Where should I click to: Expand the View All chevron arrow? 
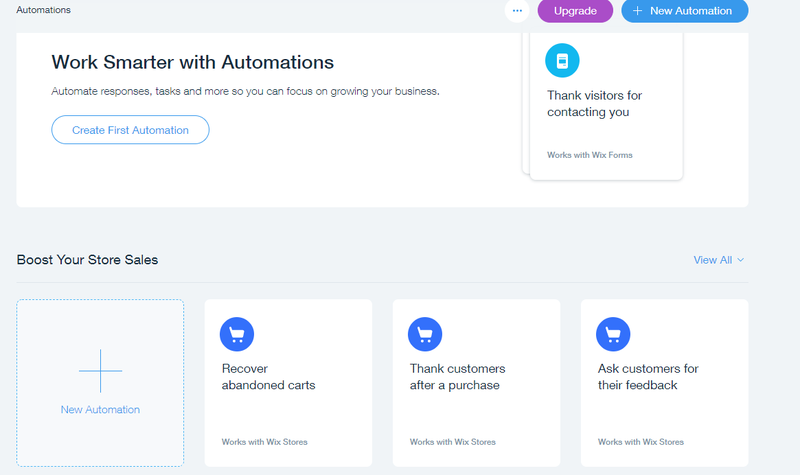(x=741, y=260)
